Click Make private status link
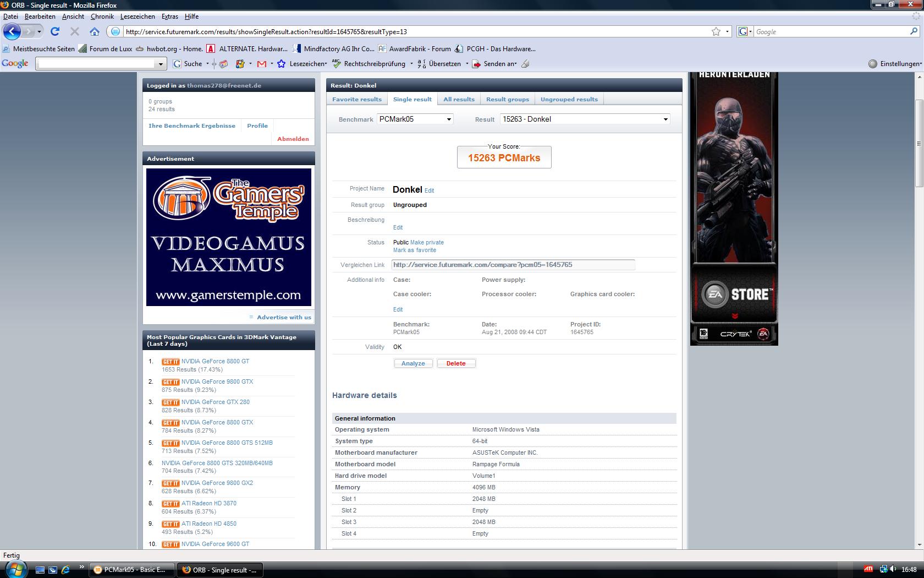 tap(427, 242)
